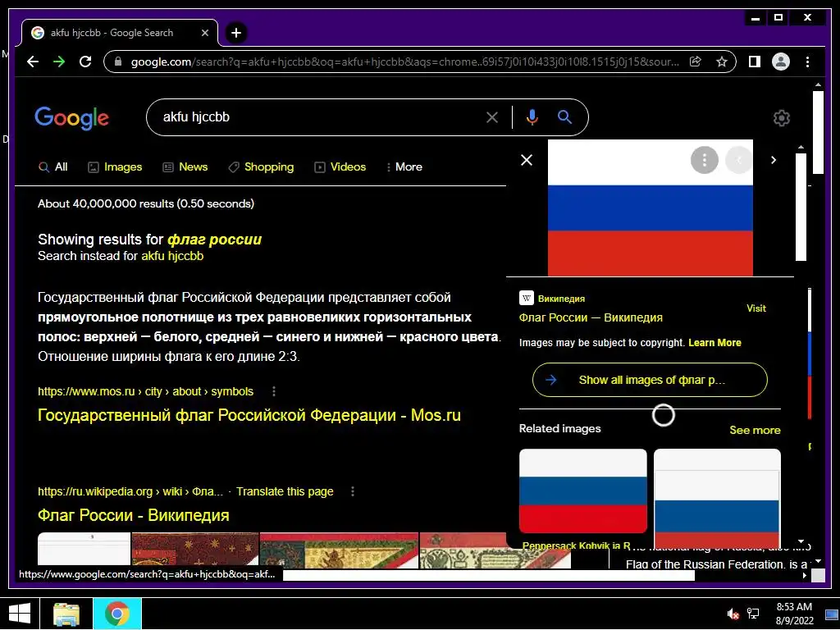840x630 pixels.
Task: Click 'About 40,000,000 results' text
Action: (x=146, y=203)
